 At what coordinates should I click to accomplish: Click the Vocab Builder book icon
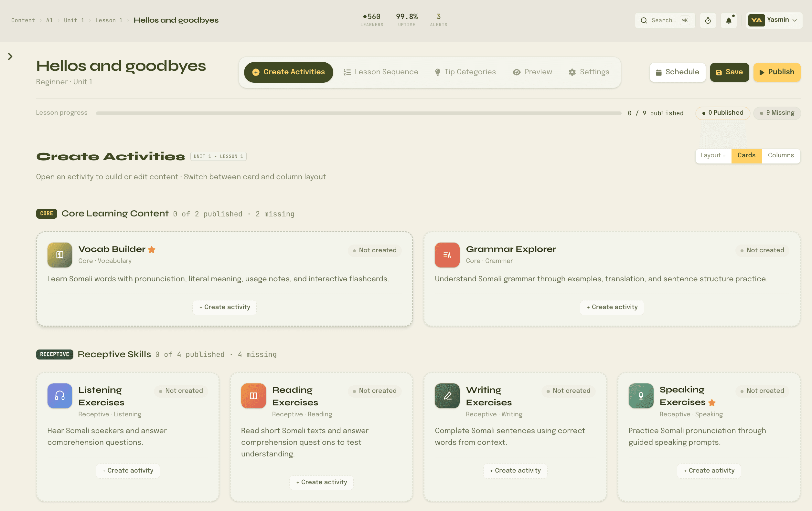pos(60,255)
